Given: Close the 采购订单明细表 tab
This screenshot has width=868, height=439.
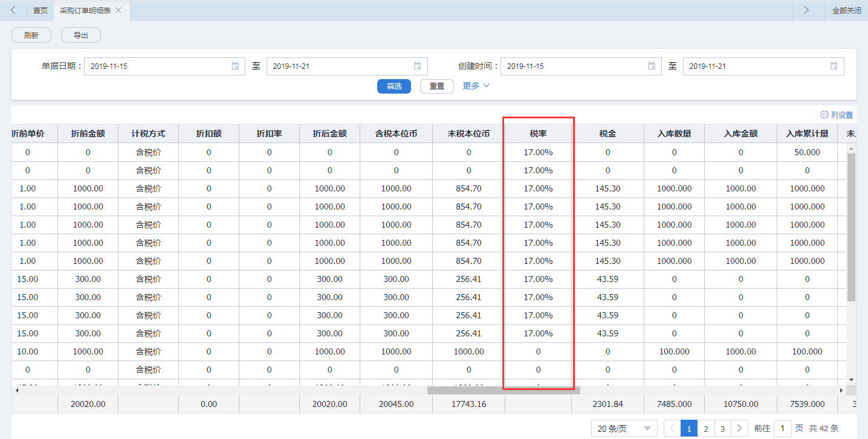Looking at the screenshot, I should pos(118,10).
